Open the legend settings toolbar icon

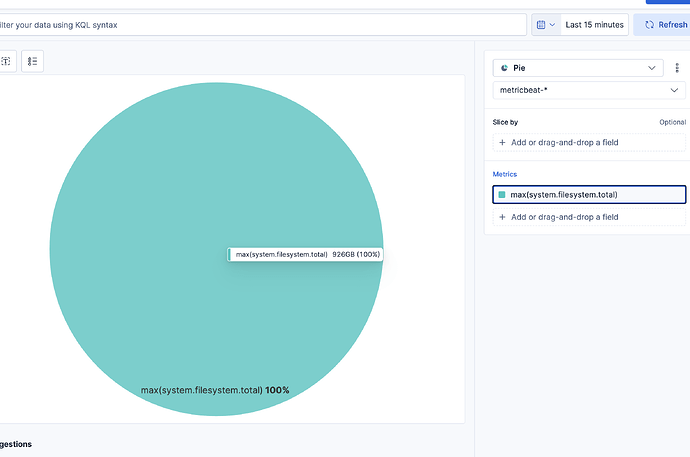32,61
